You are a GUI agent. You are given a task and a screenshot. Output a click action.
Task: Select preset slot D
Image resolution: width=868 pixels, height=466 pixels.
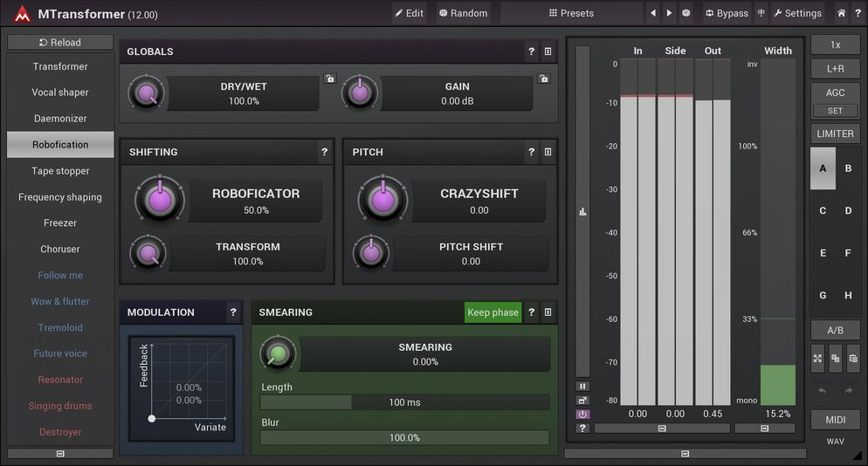[848, 210]
